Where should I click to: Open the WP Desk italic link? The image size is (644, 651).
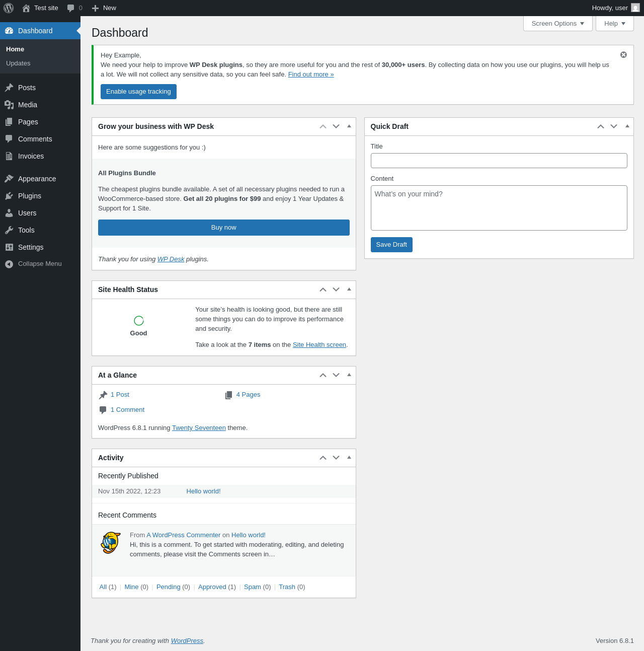pos(171,259)
